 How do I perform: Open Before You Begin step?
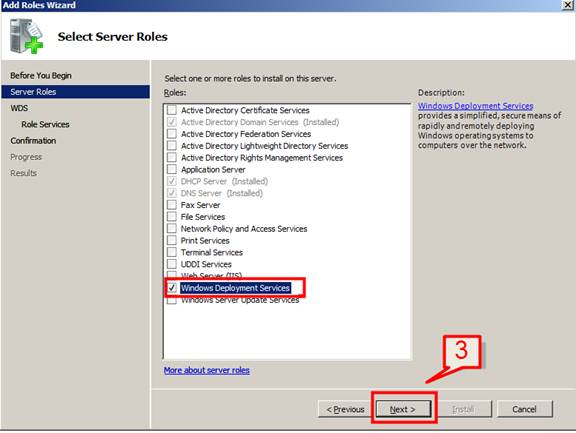point(41,75)
